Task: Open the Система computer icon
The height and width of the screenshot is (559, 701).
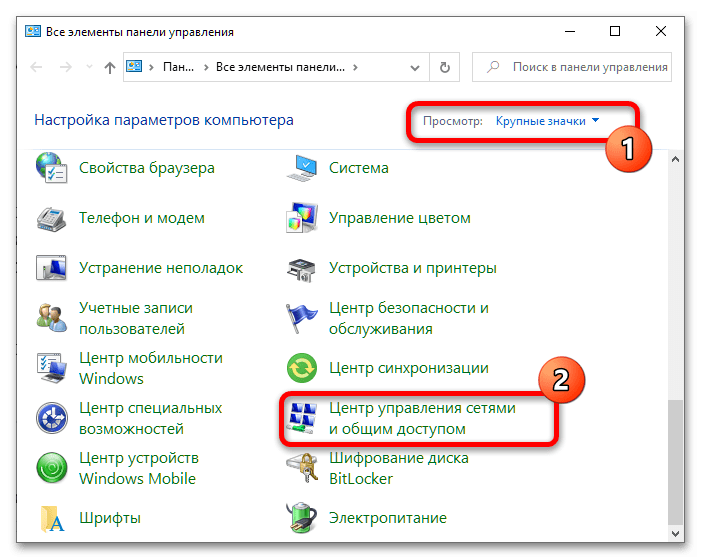Action: point(302,168)
